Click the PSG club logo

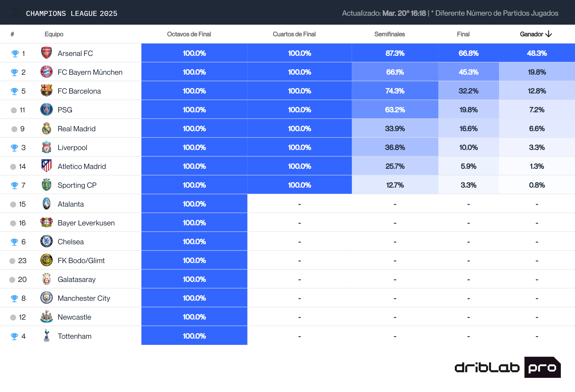point(47,110)
